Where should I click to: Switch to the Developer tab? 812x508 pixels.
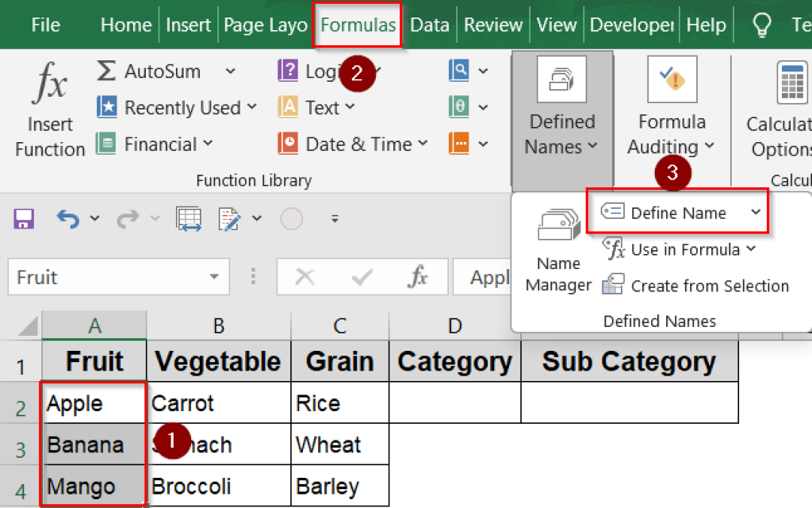(x=631, y=25)
